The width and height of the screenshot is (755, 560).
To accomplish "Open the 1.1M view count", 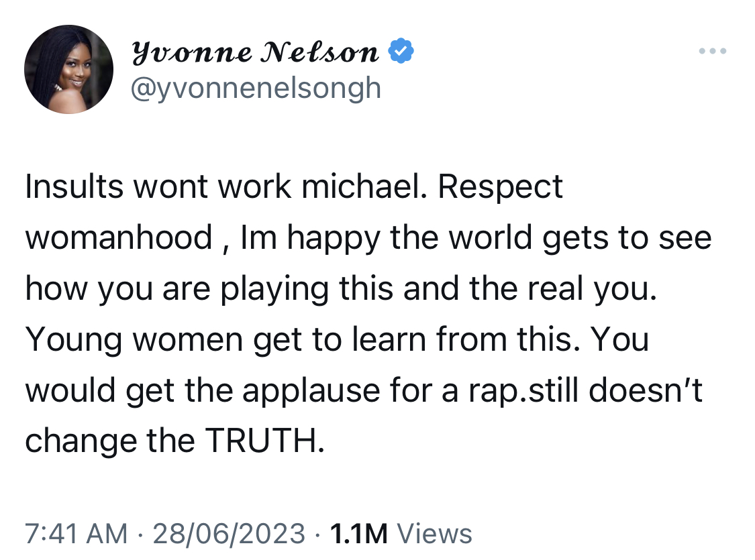I will tap(359, 534).
